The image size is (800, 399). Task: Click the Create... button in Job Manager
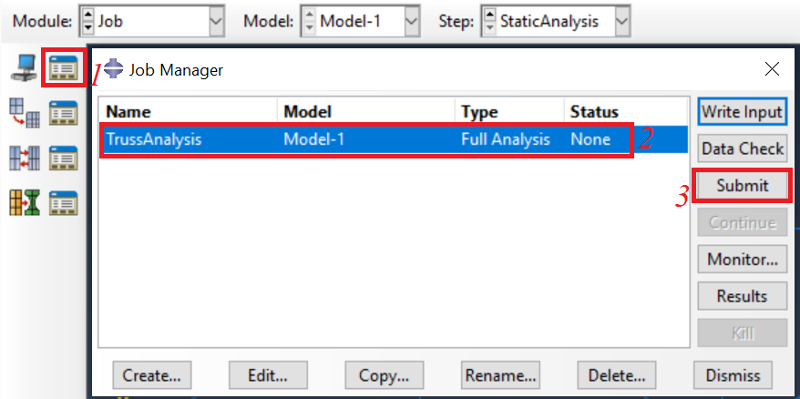152,376
